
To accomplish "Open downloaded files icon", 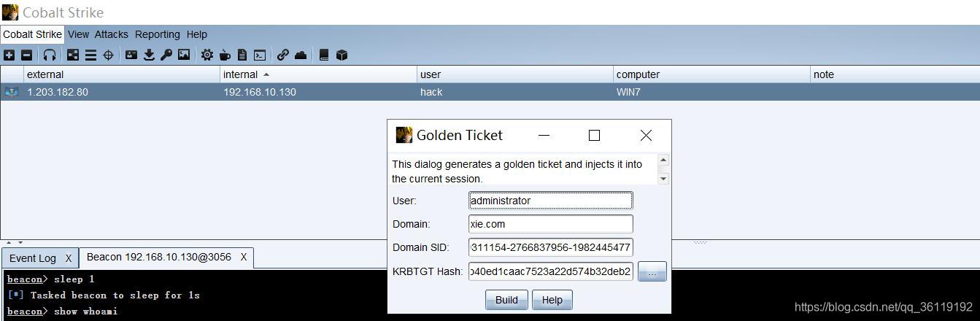I will click(149, 55).
